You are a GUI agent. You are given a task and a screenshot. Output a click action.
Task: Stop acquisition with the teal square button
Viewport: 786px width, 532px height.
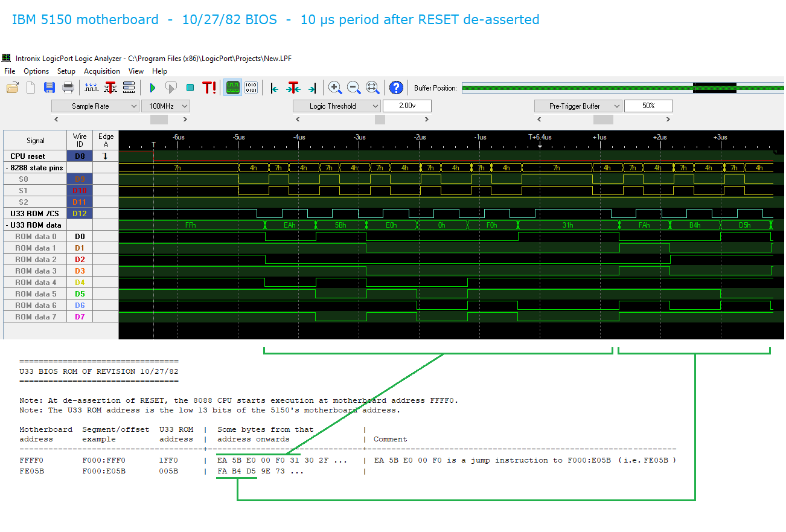[190, 88]
